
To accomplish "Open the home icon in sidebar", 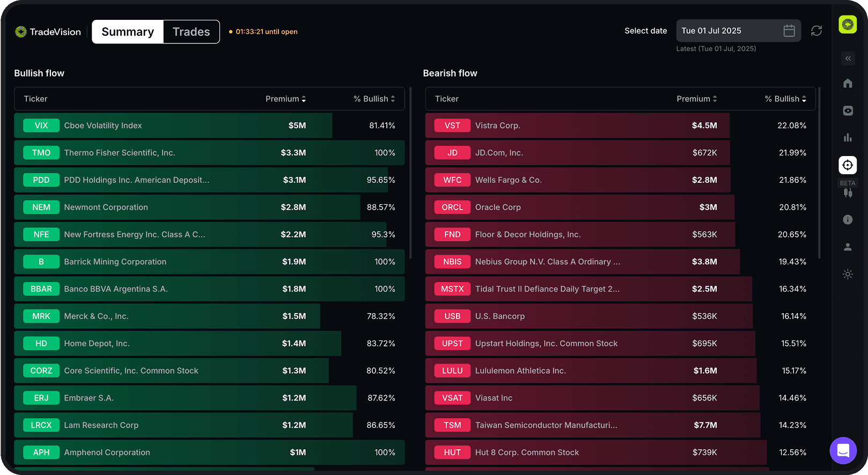I will 848,83.
